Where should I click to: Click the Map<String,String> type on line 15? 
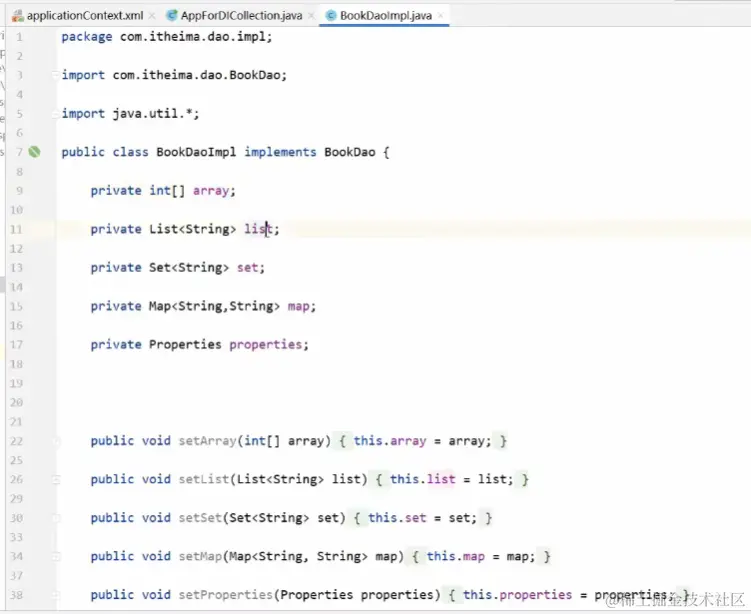[x=214, y=306]
